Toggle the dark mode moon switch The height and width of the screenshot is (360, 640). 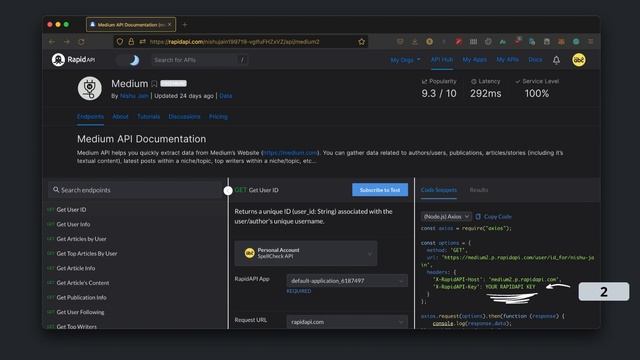coord(128,60)
